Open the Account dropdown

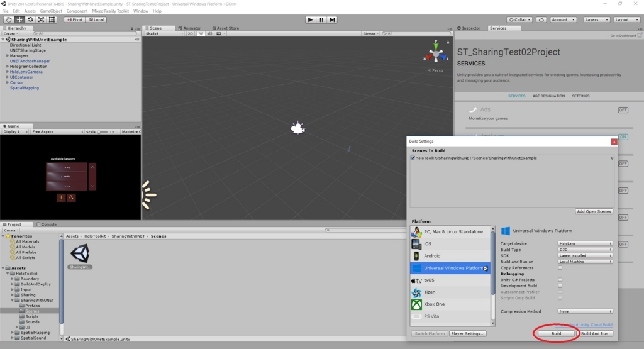pos(563,19)
